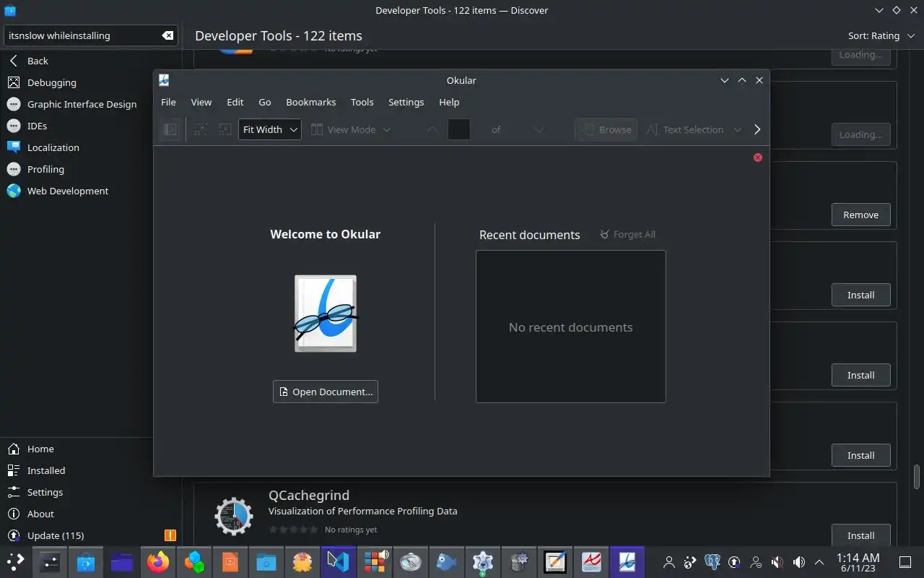Open the Settings menu in Okular
924x578 pixels.
(406, 102)
